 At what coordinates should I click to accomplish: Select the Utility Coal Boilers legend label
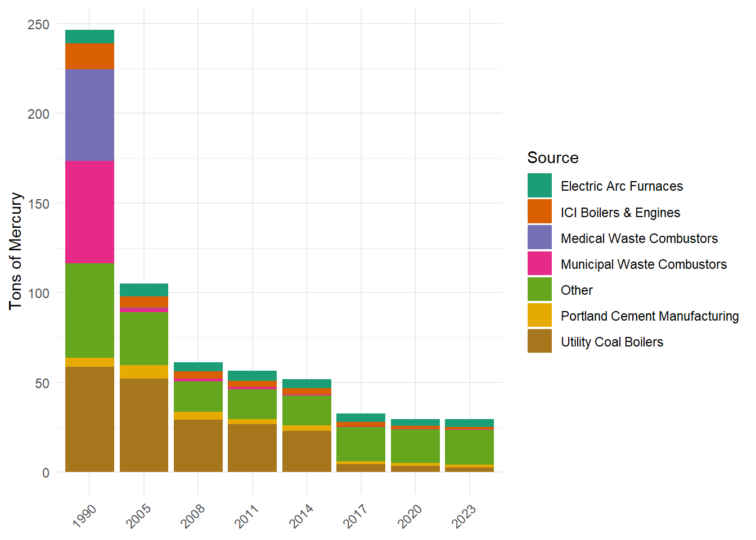click(x=612, y=342)
